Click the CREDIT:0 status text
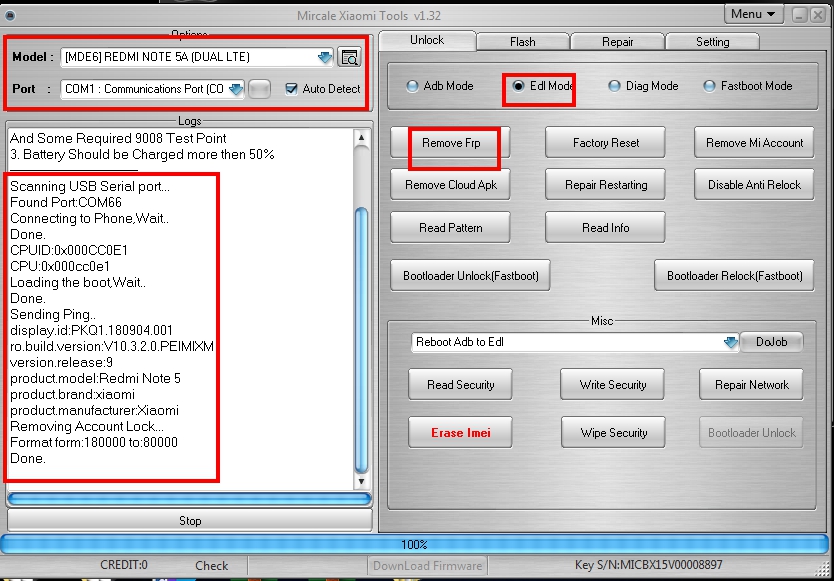834x581 pixels. [123, 565]
